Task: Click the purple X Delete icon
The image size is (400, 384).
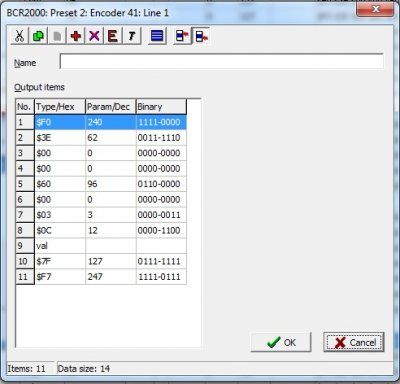Action: coord(94,36)
